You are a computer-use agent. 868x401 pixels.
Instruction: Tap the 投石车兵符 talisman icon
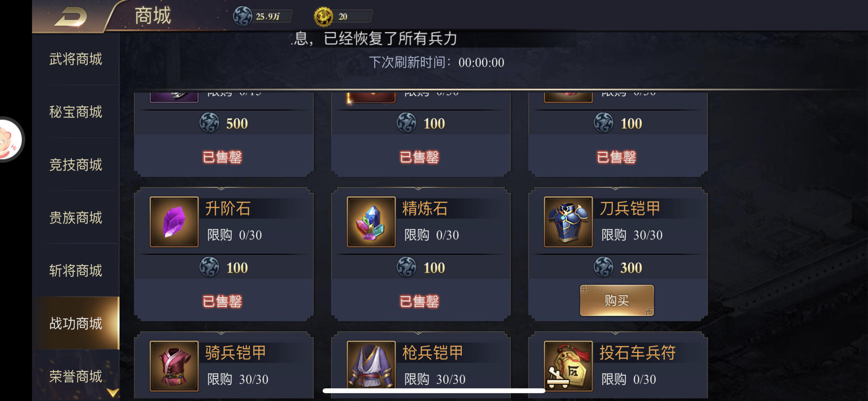coord(568,366)
